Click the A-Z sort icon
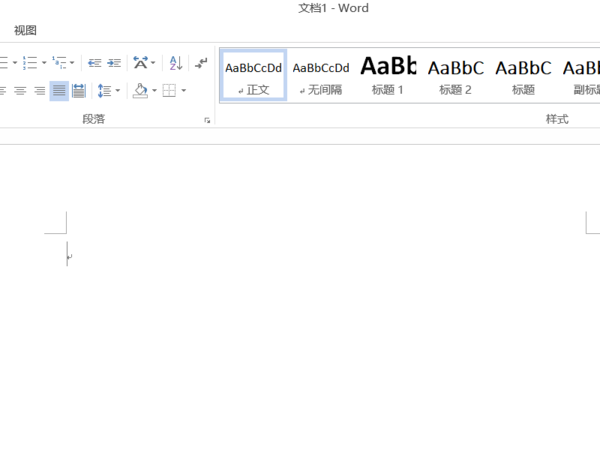The height and width of the screenshot is (450, 600). click(x=176, y=63)
